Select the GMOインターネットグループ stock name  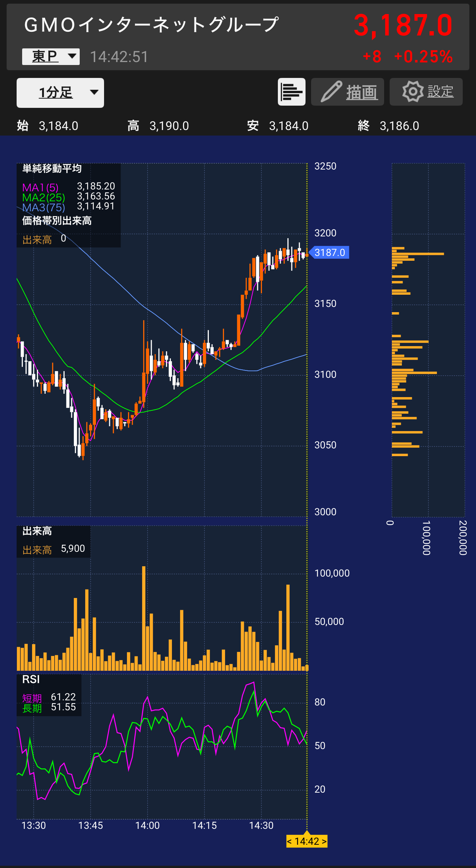pos(151,25)
